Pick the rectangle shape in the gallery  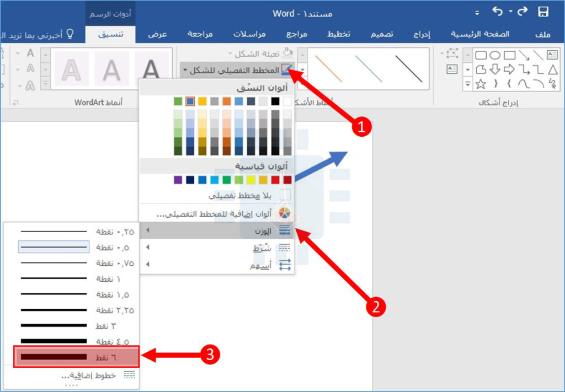509,55
